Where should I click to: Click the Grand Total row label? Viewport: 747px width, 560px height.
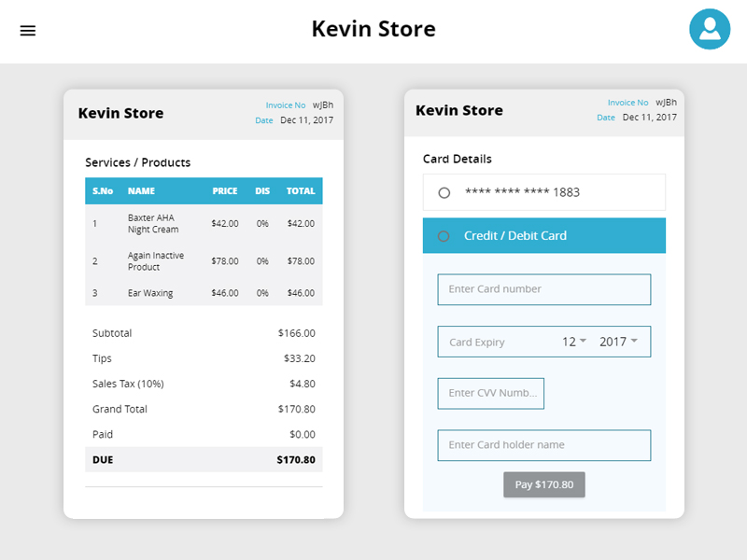120,409
